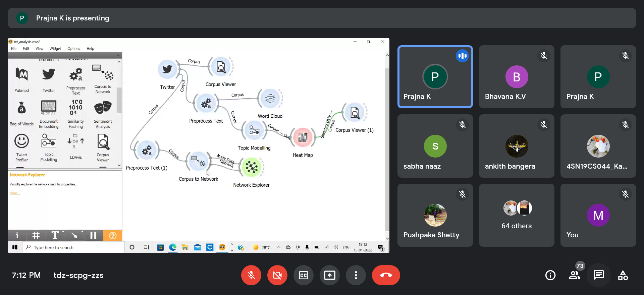Leave the call

[386, 275]
